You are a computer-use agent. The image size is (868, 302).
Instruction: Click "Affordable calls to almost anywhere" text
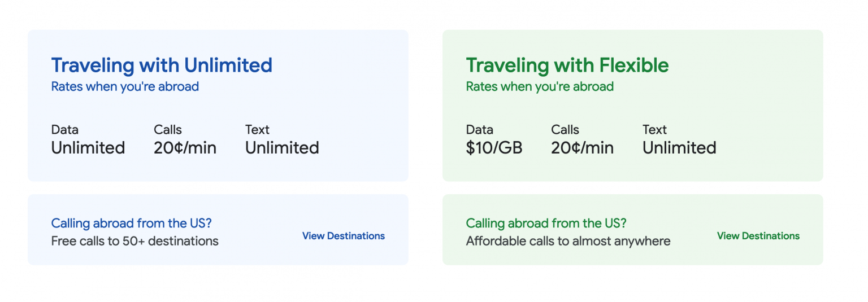[568, 242]
